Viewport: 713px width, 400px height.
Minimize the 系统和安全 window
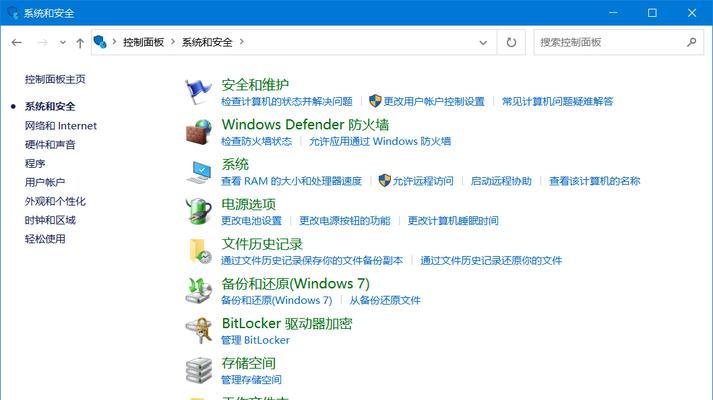click(x=613, y=13)
